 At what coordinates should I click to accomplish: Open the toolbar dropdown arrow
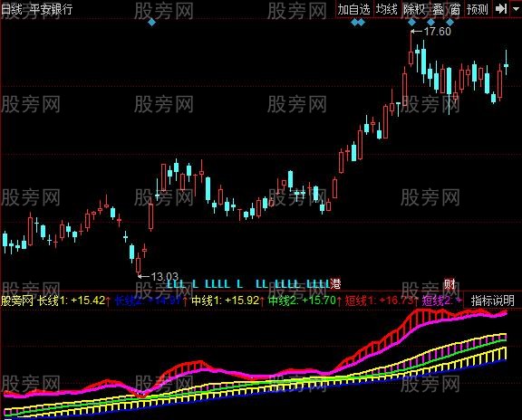click(516, 9)
